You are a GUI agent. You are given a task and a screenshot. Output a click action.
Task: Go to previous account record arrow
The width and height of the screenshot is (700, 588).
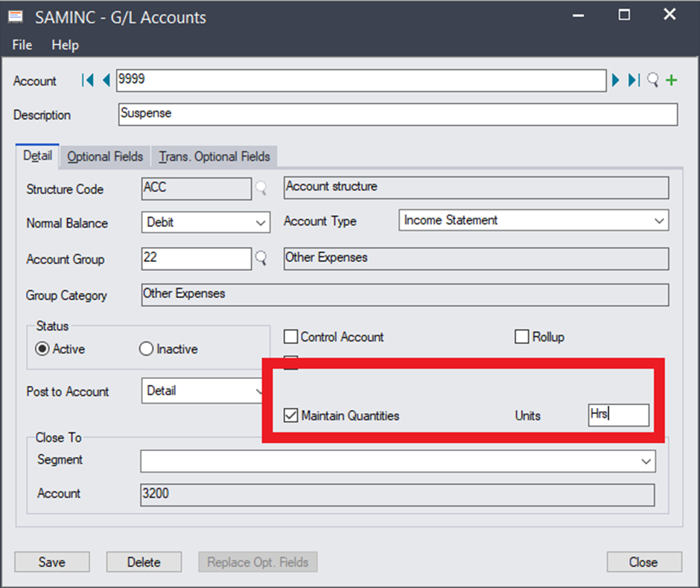106,80
